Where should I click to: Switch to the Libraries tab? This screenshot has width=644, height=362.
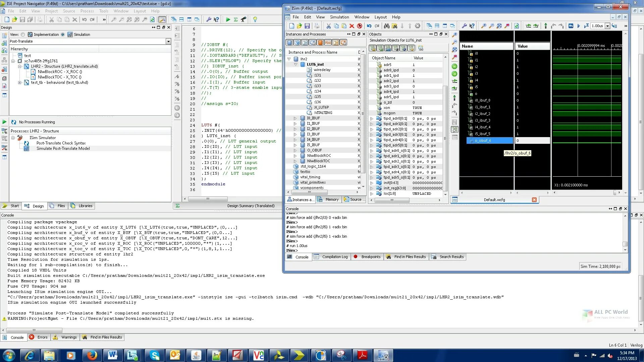tap(85, 206)
